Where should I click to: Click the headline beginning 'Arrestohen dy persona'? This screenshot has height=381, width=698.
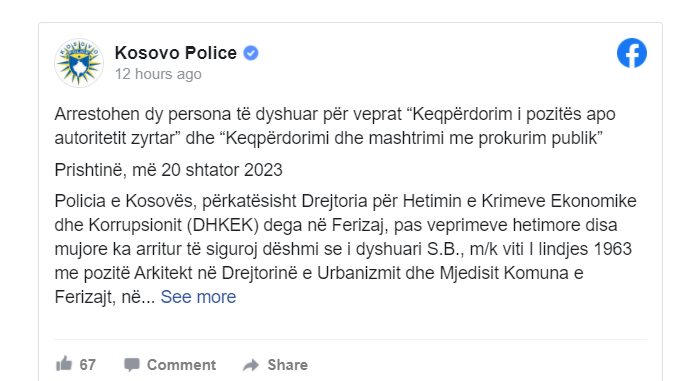[335, 126]
